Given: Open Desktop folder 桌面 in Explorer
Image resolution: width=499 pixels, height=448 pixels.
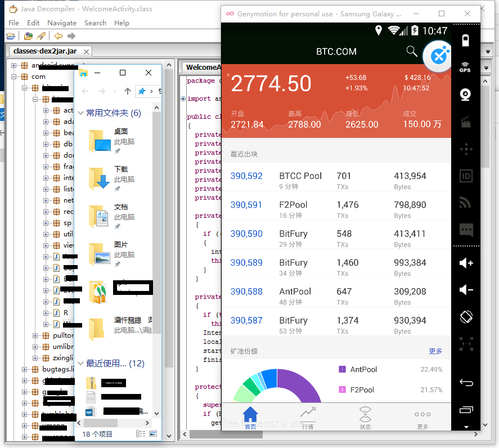Looking at the screenshot, I should pos(112,141).
